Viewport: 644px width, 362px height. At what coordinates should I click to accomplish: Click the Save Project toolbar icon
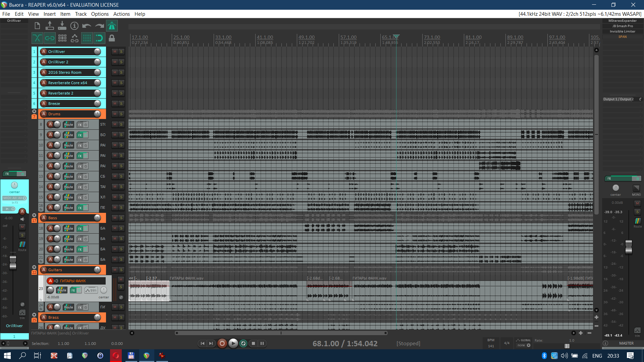[62, 25]
